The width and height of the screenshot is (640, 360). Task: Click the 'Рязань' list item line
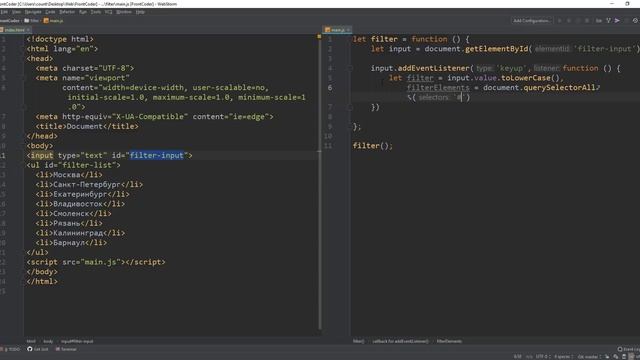click(x=69, y=224)
